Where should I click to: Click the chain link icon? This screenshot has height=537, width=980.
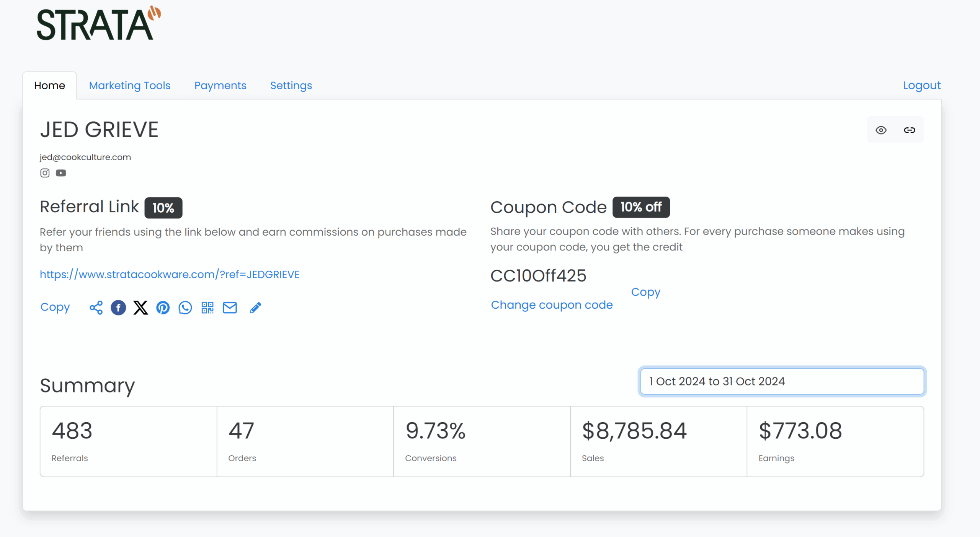[910, 130]
